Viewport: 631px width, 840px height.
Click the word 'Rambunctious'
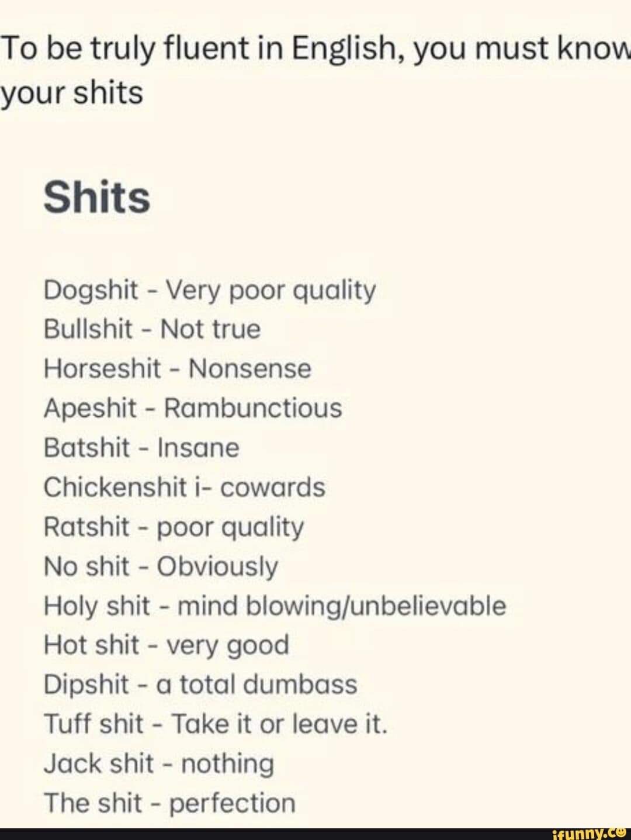[253, 408]
